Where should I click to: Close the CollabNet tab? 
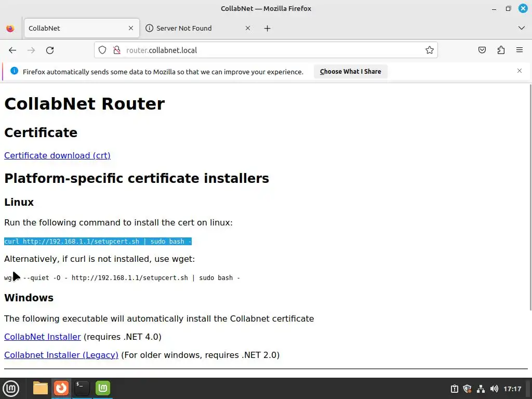pyautogui.click(x=131, y=28)
